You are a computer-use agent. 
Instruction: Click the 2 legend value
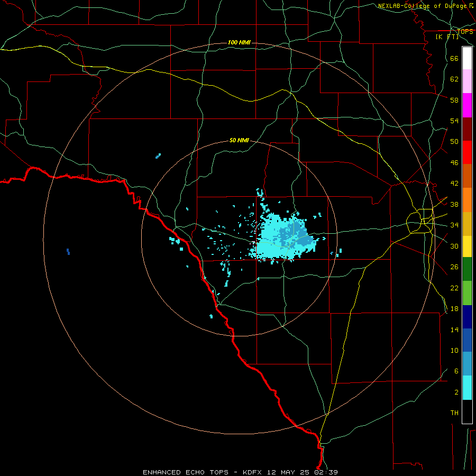tap(456, 392)
